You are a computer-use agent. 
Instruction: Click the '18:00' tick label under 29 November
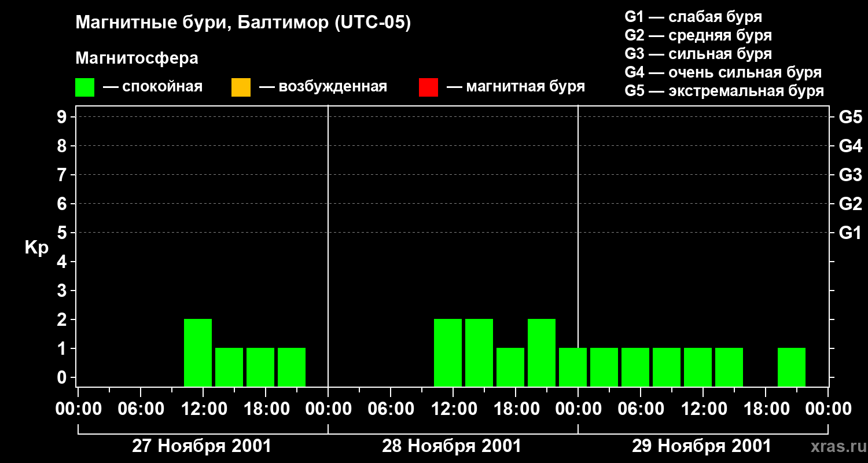pos(766,409)
